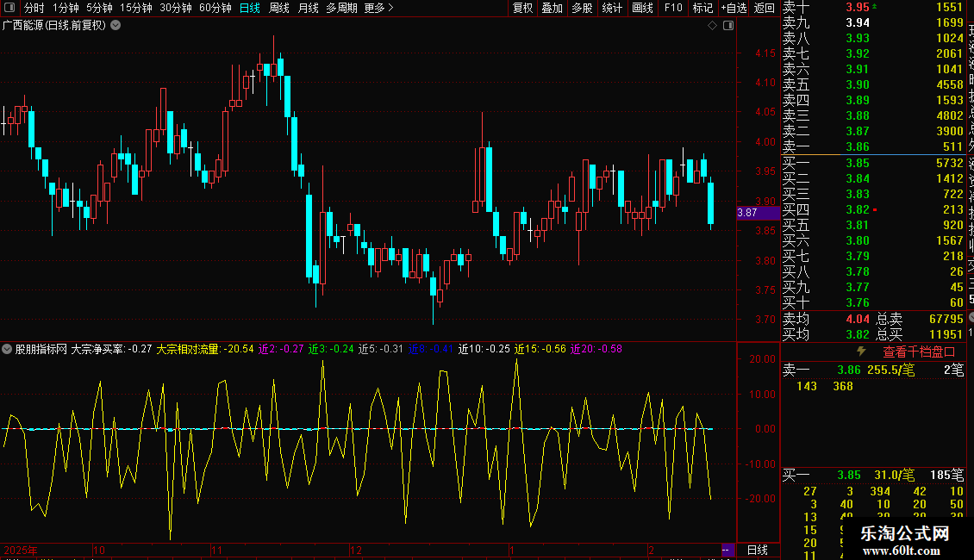Viewport: 974px width, 560px height.
Task: Switch to 分时 intraday view
Action: click(x=34, y=8)
